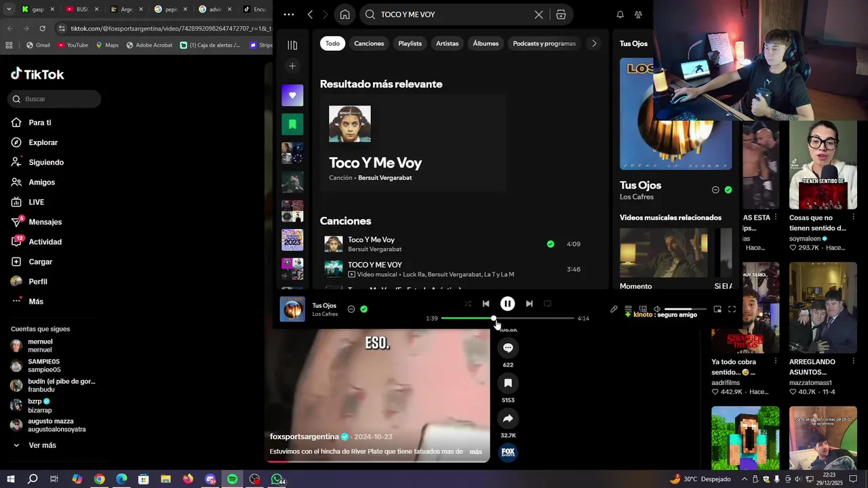Image resolution: width=868 pixels, height=488 pixels.
Task: Open Bersuit Vergarabat artist link in top result
Action: pyautogui.click(x=384, y=178)
